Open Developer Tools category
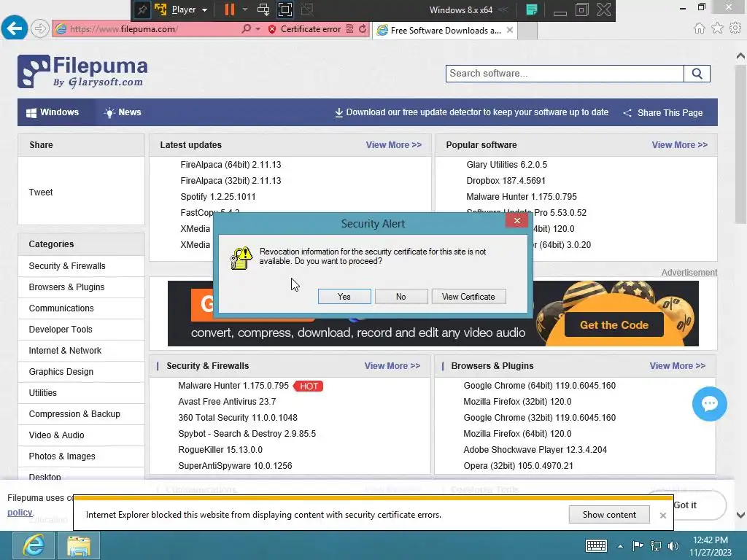Screen dimensions: 747x560 click(61, 330)
